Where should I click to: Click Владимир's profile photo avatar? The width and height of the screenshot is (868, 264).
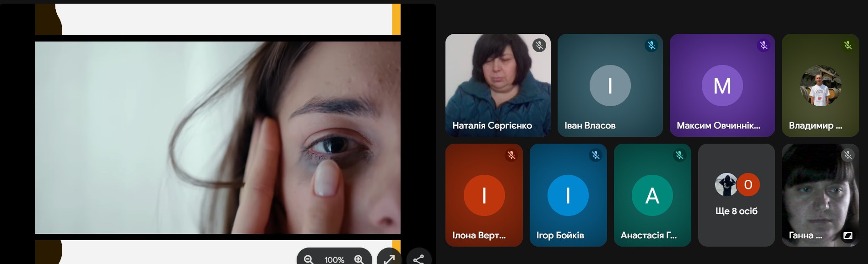click(820, 86)
